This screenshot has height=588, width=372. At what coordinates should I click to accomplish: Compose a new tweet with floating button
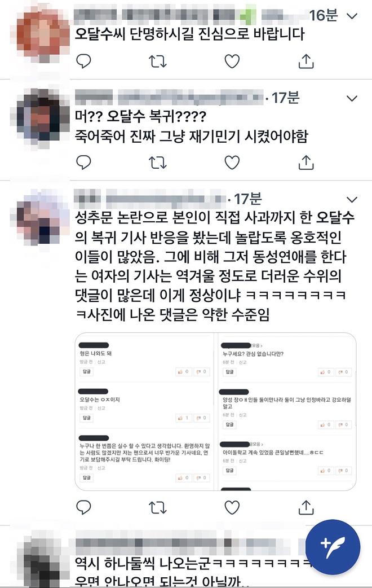pos(333,547)
